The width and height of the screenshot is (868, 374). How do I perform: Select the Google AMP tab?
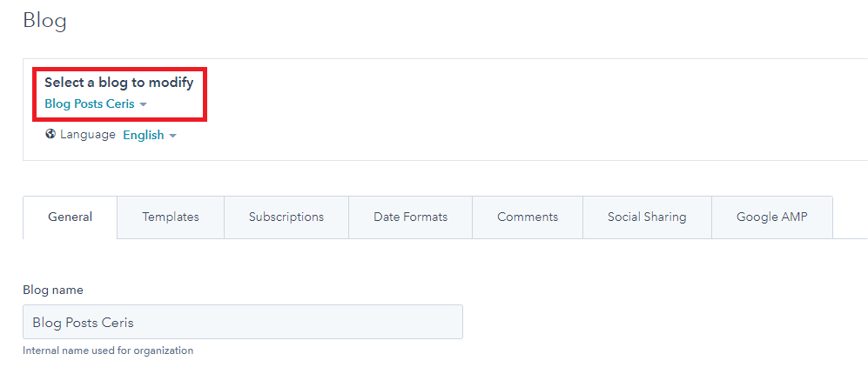[x=771, y=217]
